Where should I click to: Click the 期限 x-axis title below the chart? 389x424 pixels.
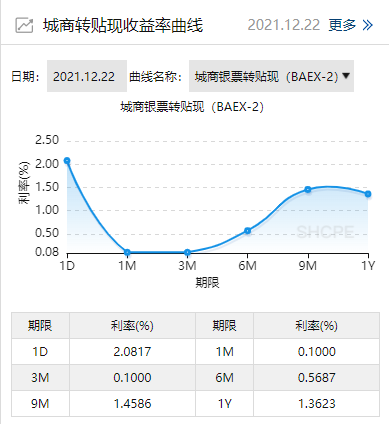coord(207,283)
